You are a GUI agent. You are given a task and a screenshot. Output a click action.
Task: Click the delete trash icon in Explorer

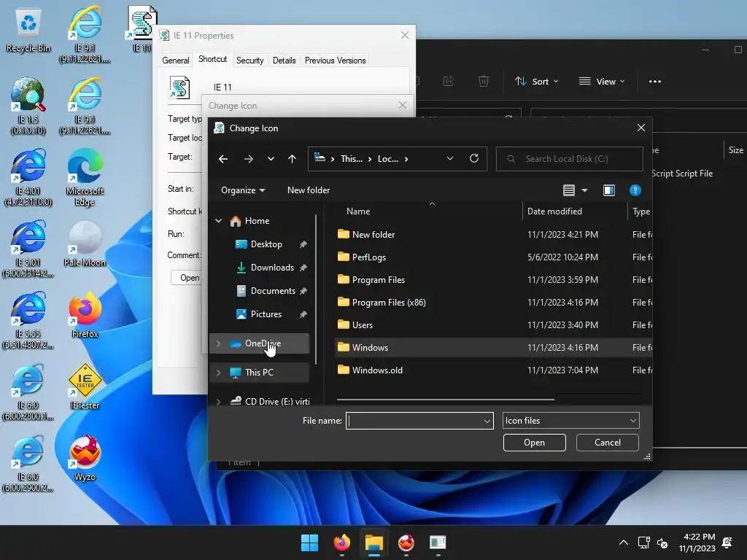pos(483,82)
